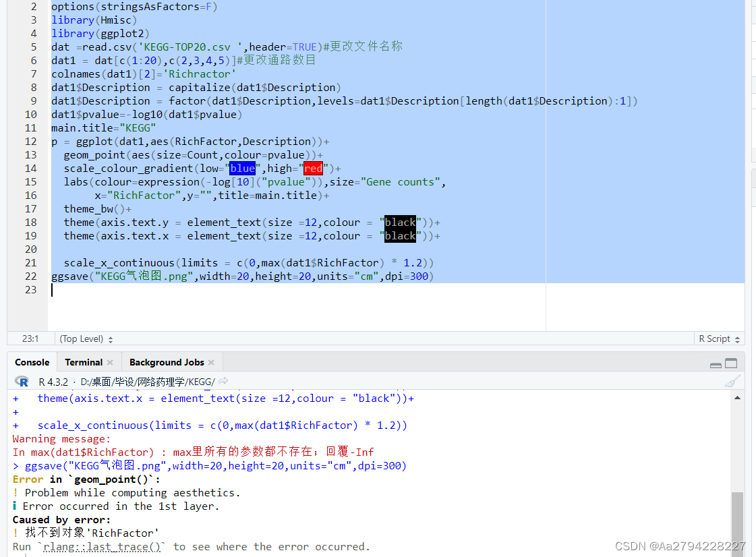
Task: Maximize the console pane
Action: pyautogui.click(x=730, y=363)
